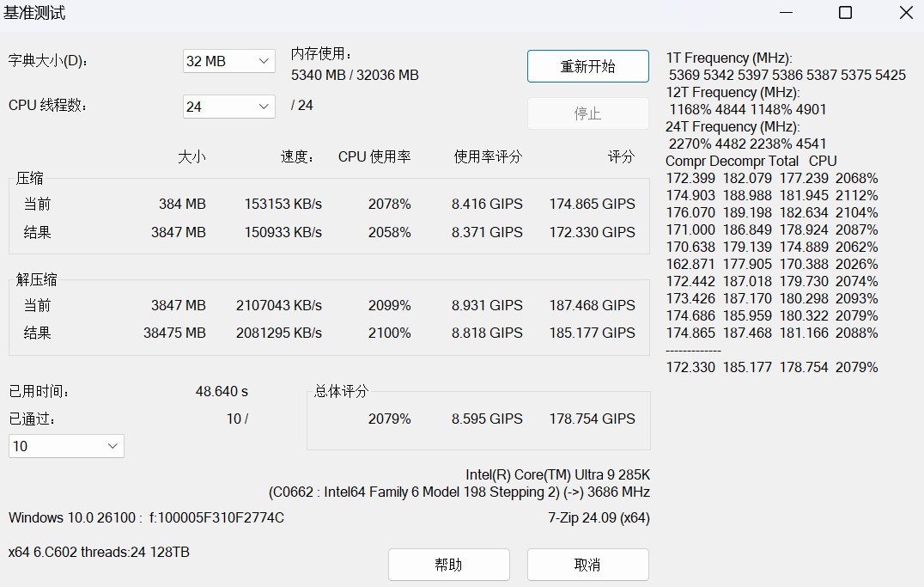Viewport: 924px width, 587px height.
Task: Open 7-Zip benchmark help via 帮助
Action: tap(448, 565)
